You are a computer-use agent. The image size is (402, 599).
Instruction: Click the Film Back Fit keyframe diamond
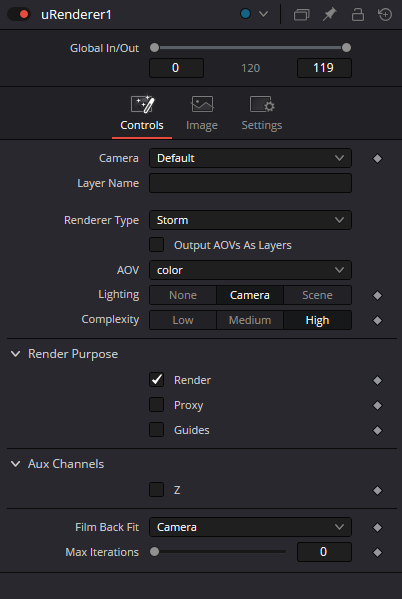[377, 528]
